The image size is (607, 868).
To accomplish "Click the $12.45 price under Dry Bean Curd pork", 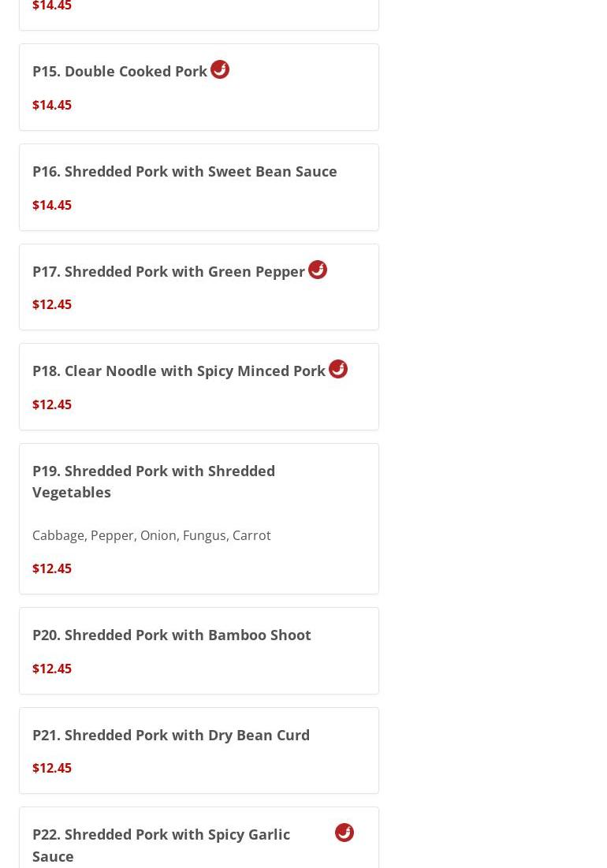I will [52, 768].
